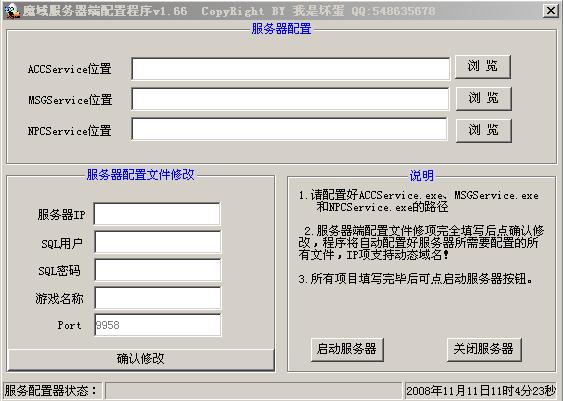Image resolution: width=563 pixels, height=401 pixels.
Task: Stop the server with 关闭服务器
Action: click(x=484, y=349)
